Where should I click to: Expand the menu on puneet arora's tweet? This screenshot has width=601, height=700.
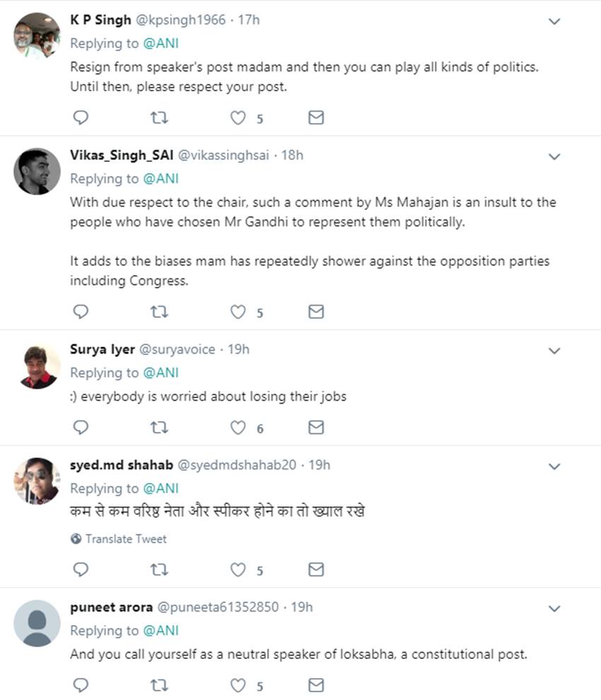coord(555,609)
